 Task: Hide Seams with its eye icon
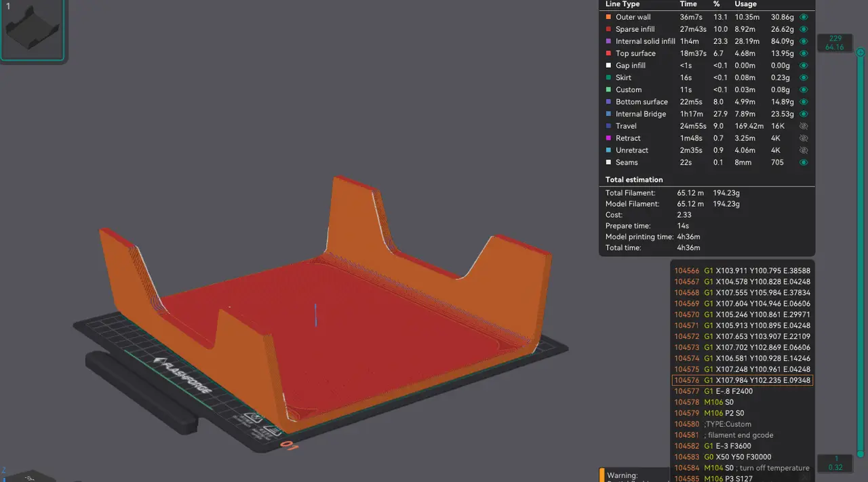pos(804,162)
